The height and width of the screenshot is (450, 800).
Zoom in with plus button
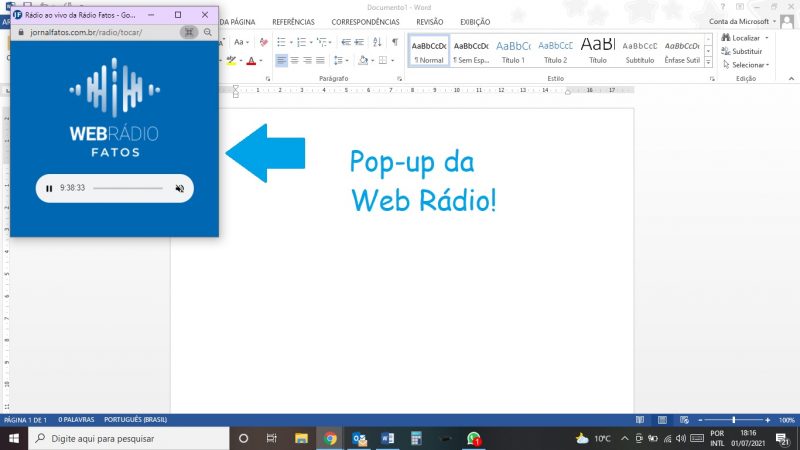click(x=767, y=420)
